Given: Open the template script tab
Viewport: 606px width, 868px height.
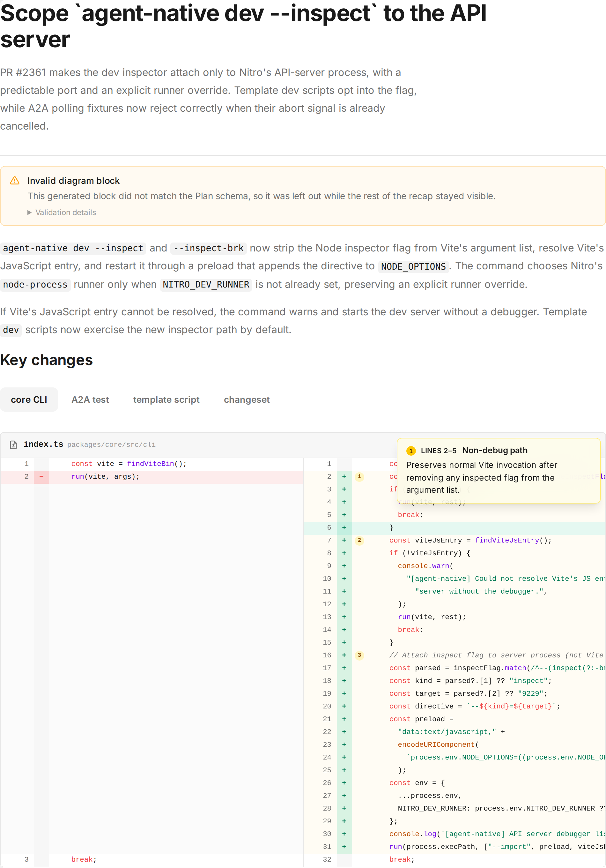Looking at the screenshot, I should coord(166,400).
